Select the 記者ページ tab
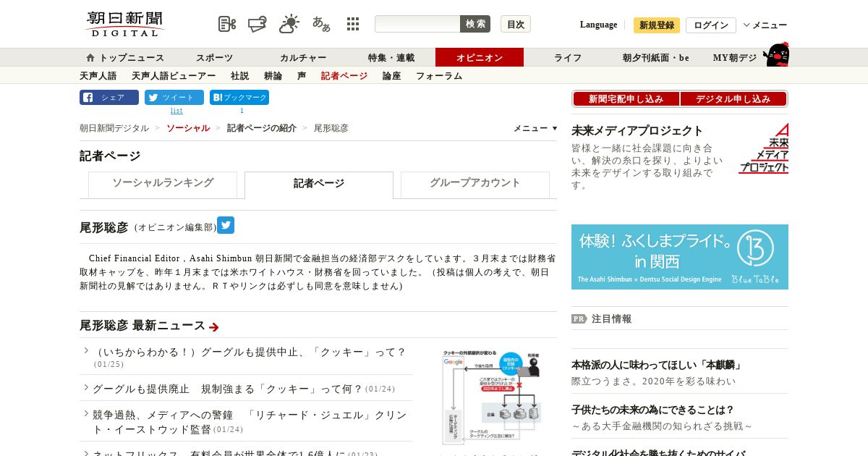The height and width of the screenshot is (456, 868). tap(319, 185)
